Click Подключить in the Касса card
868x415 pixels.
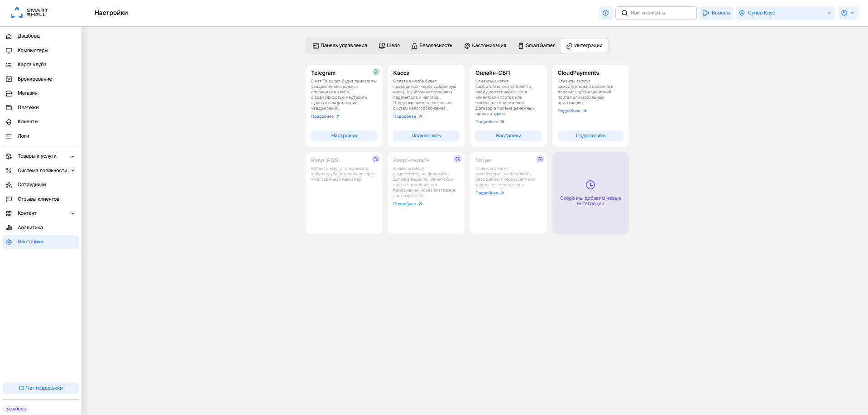click(426, 136)
